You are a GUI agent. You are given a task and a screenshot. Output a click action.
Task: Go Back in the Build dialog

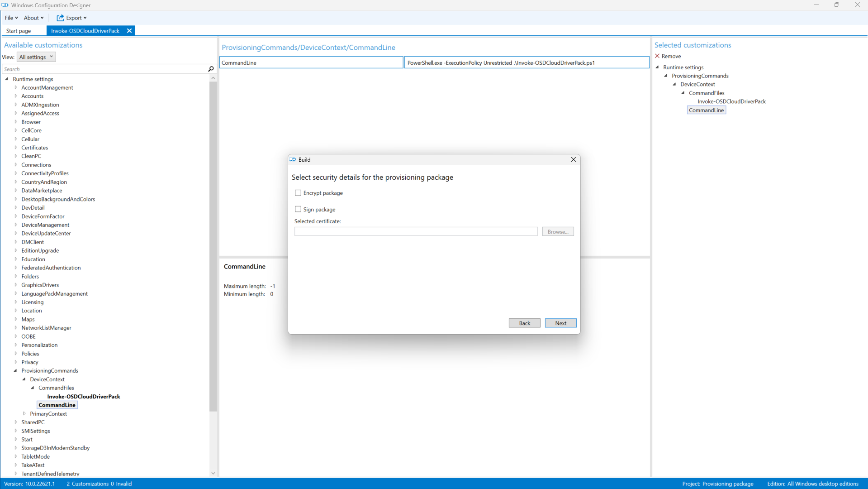tap(524, 323)
